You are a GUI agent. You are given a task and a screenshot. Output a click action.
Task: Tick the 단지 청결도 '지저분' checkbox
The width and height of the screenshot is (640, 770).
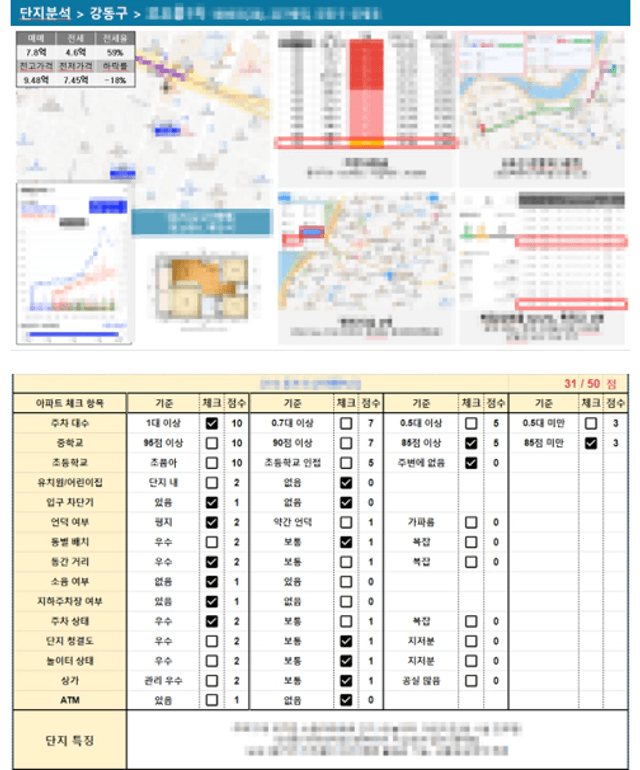point(471,641)
